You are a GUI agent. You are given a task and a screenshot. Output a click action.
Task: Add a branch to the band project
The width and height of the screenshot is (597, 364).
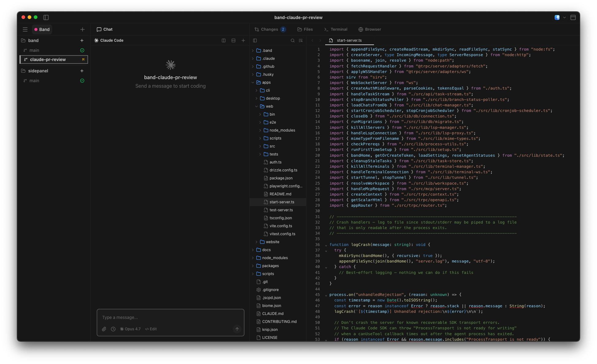click(x=82, y=40)
